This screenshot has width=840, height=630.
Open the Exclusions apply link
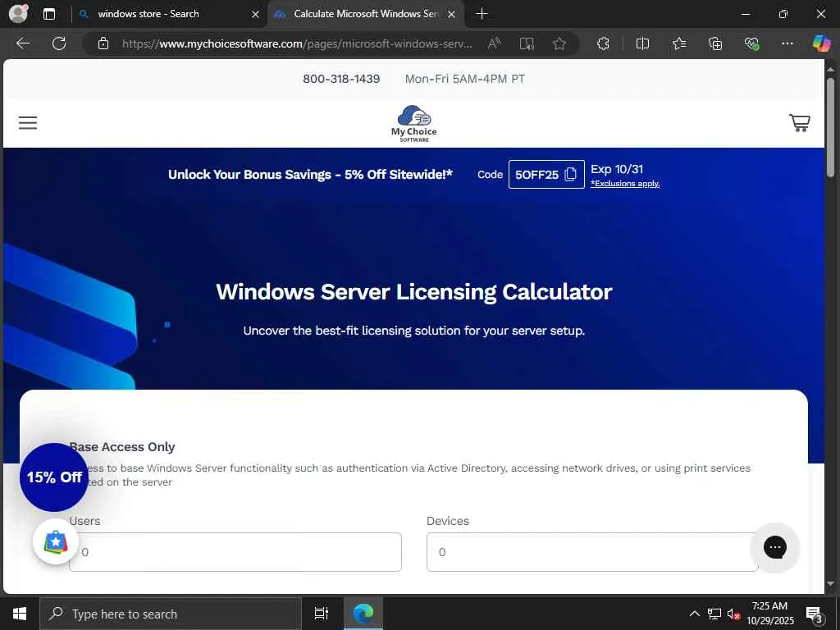pyautogui.click(x=624, y=184)
